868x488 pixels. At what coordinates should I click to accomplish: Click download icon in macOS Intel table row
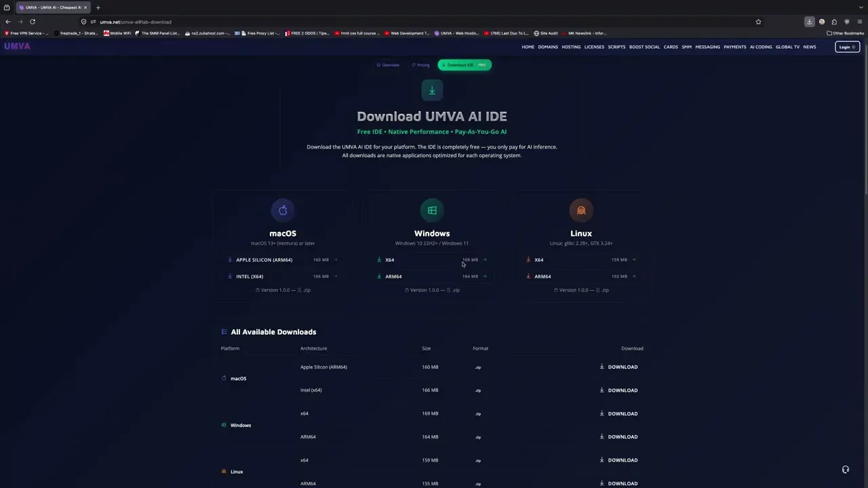(x=602, y=390)
